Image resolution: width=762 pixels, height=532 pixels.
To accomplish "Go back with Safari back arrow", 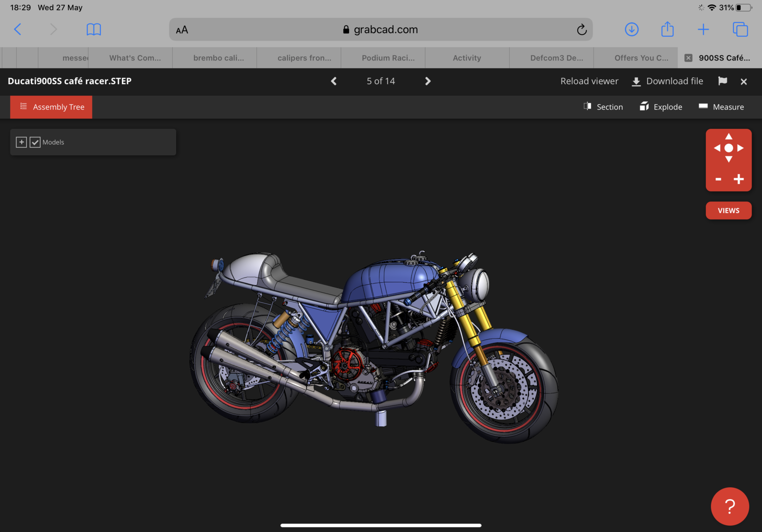I will pos(18,30).
